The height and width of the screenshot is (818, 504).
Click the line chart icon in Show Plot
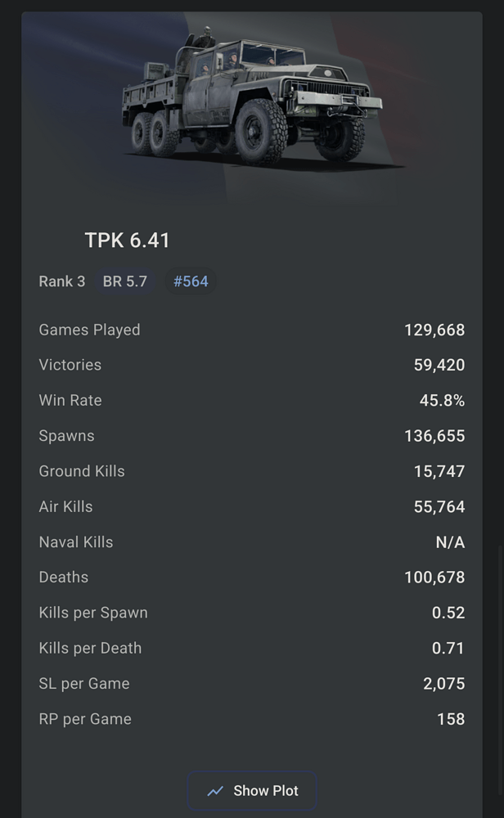[216, 791]
